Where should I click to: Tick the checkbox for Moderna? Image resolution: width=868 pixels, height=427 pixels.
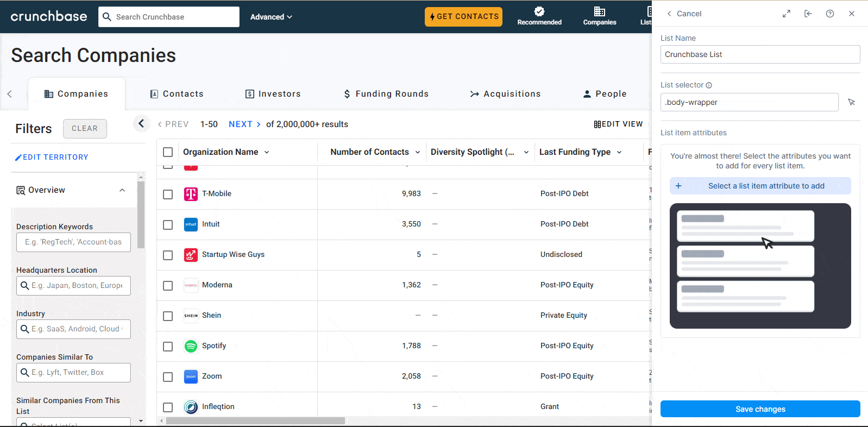coord(168,285)
